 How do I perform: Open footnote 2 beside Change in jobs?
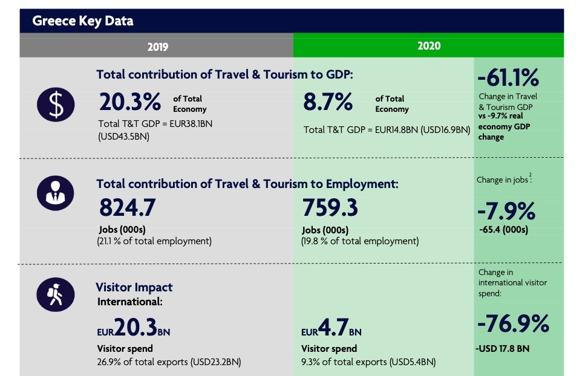(530, 175)
